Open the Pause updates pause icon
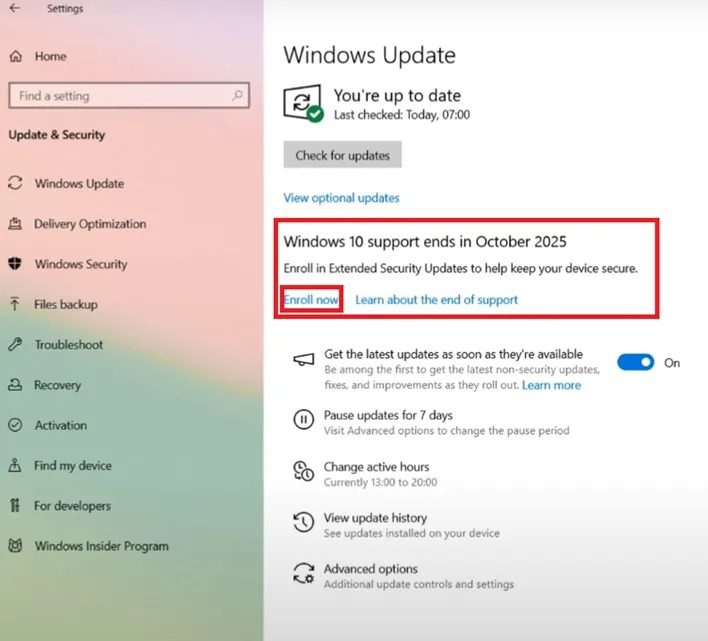 [303, 420]
